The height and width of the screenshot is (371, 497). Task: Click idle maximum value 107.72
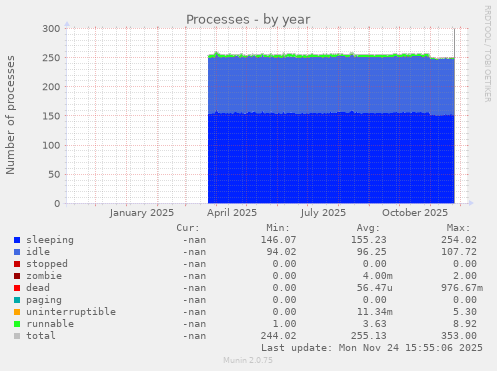[459, 252]
